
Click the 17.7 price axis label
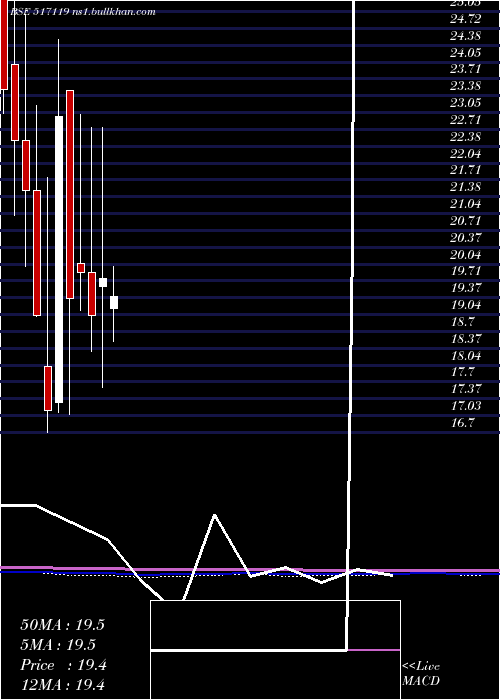point(463,372)
